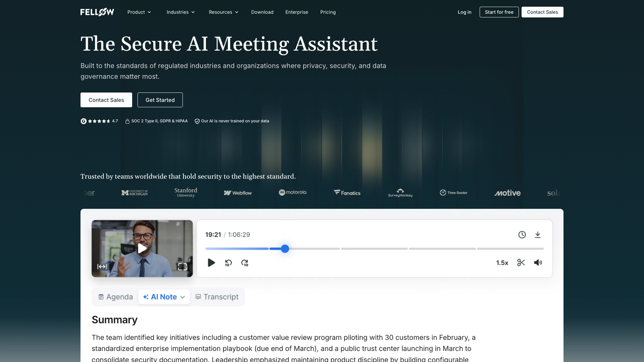Go to Enterprise in navigation
The width and height of the screenshot is (644, 362).
coord(297,12)
